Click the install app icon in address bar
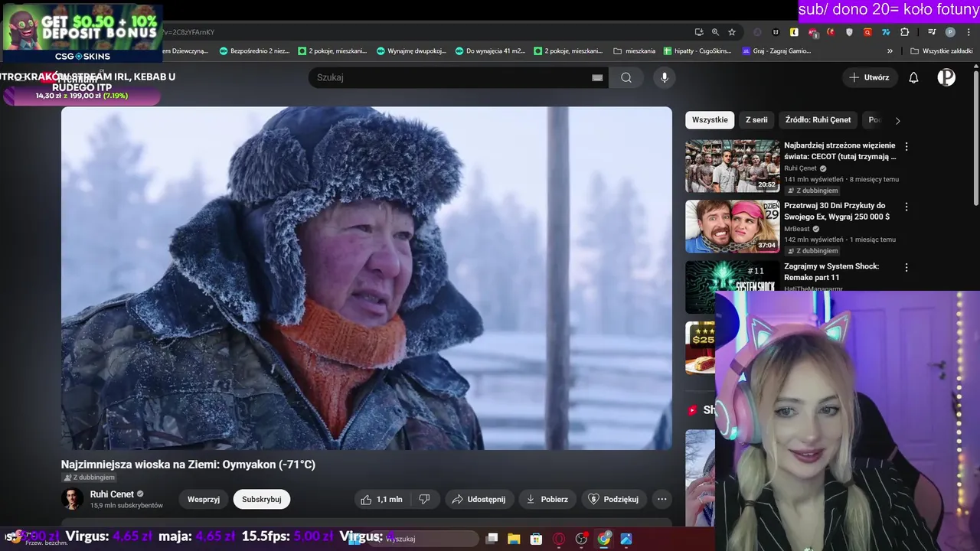Screen dimensions: 980x551 click(x=699, y=32)
